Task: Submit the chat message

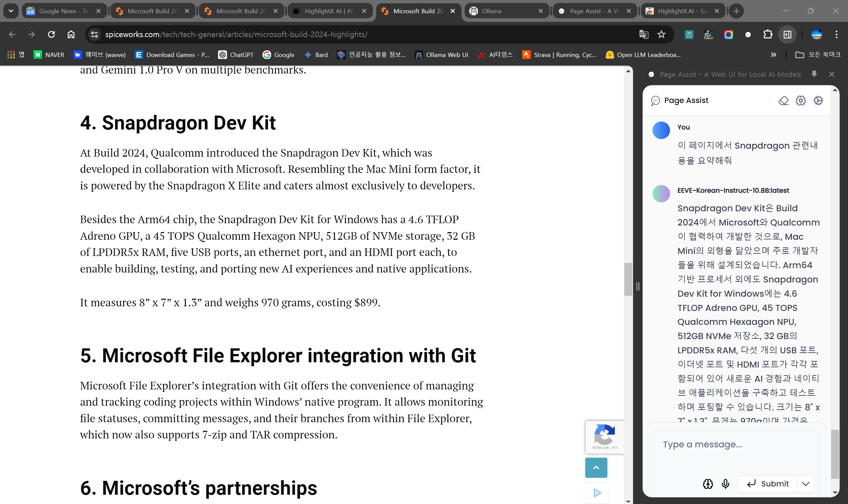Action: [767, 484]
